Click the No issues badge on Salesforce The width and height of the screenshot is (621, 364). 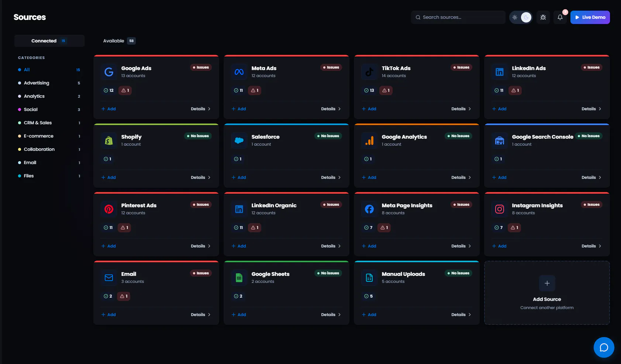(x=328, y=136)
